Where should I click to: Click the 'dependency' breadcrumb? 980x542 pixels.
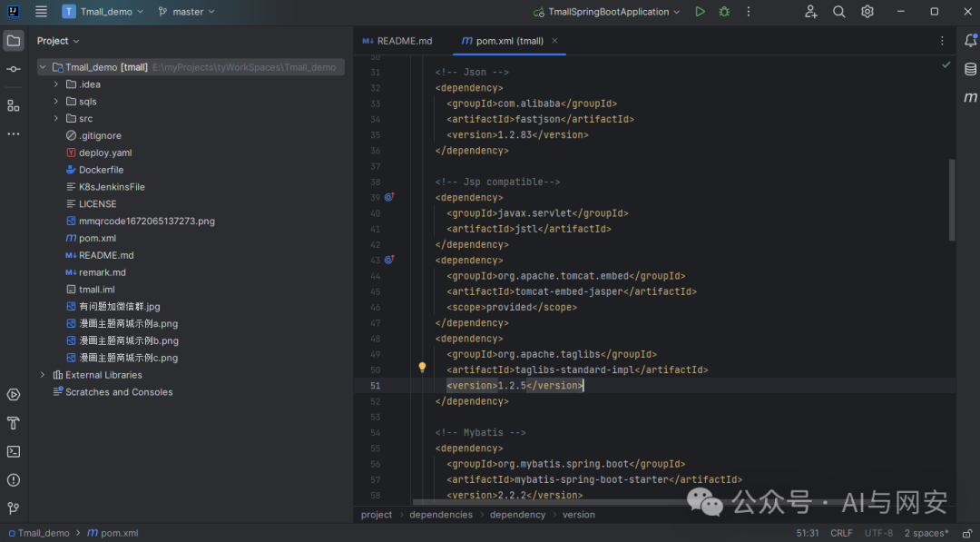click(x=517, y=515)
